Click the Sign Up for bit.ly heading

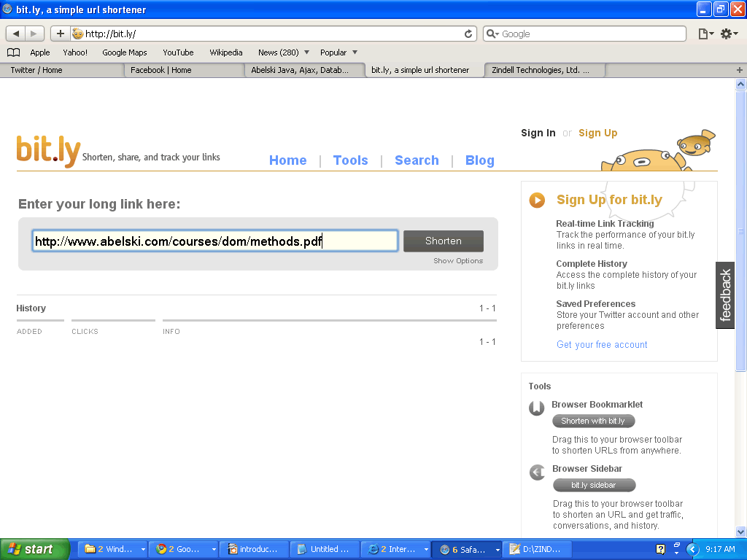pos(609,200)
